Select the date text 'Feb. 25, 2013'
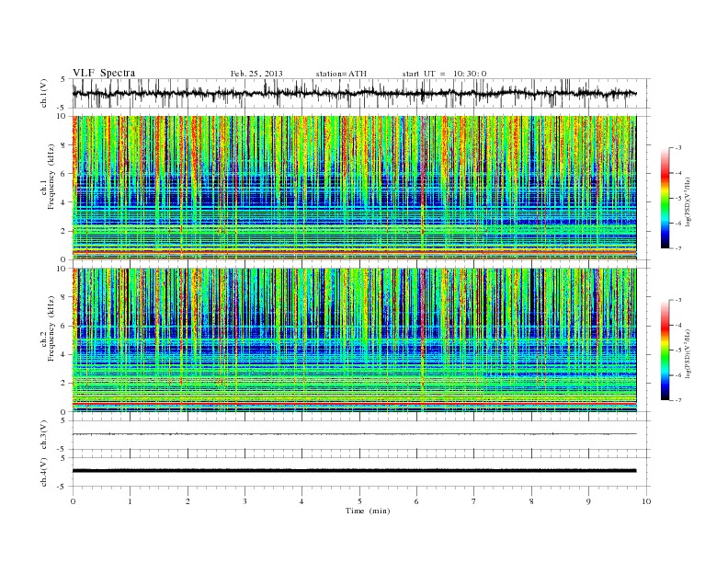The width and height of the screenshot is (728, 563). (x=256, y=74)
